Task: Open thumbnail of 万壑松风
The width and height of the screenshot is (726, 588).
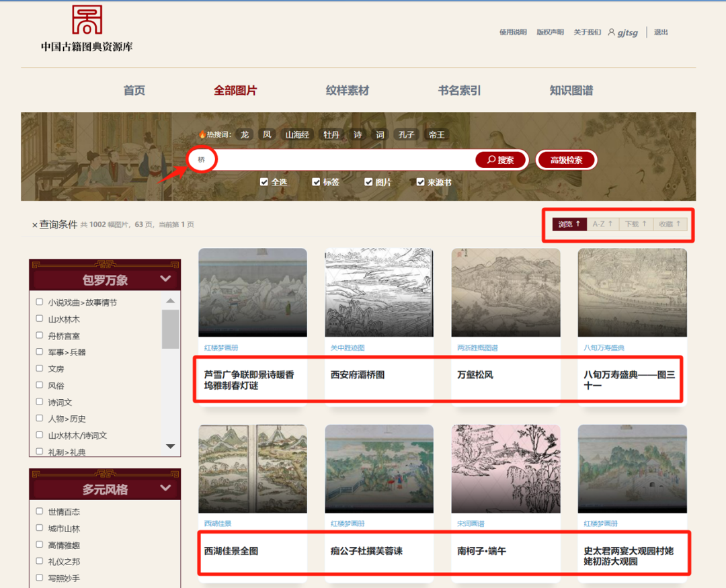Action: (x=506, y=292)
